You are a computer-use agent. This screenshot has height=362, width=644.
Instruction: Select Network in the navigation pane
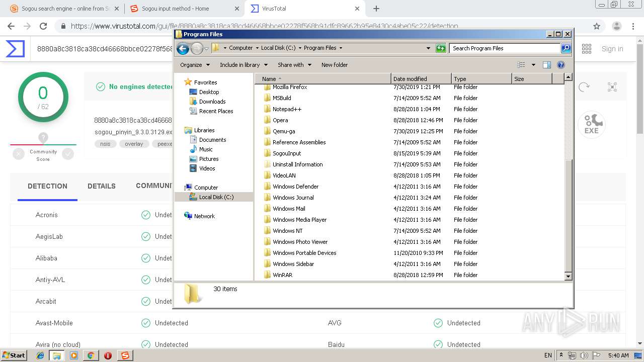(204, 216)
